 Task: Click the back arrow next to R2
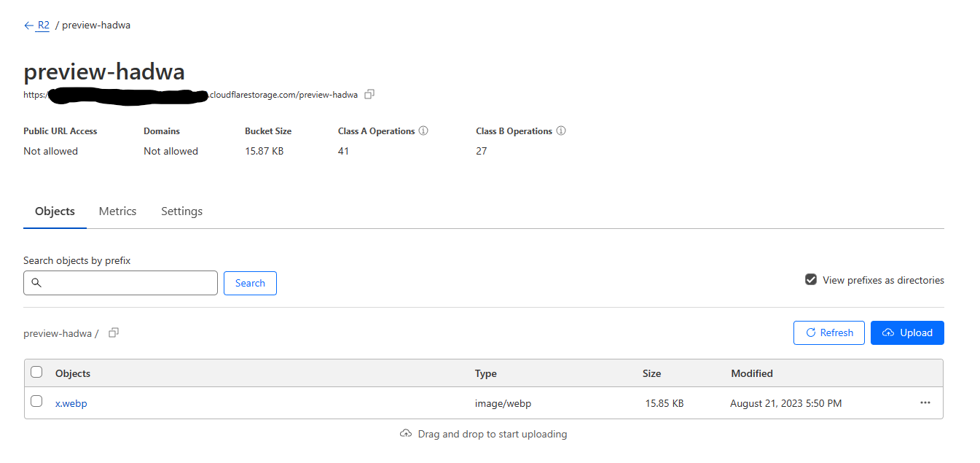tap(28, 26)
